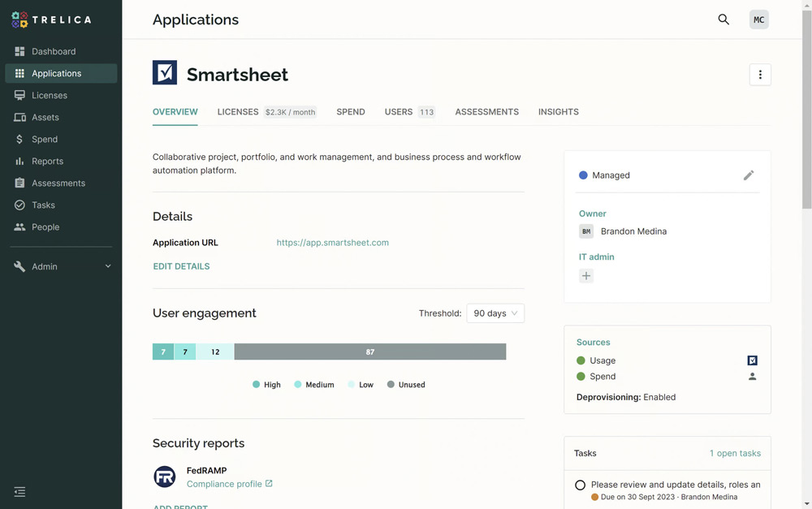Image resolution: width=812 pixels, height=509 pixels.
Task: Click the Smartsheet application logo
Action: pos(165,72)
